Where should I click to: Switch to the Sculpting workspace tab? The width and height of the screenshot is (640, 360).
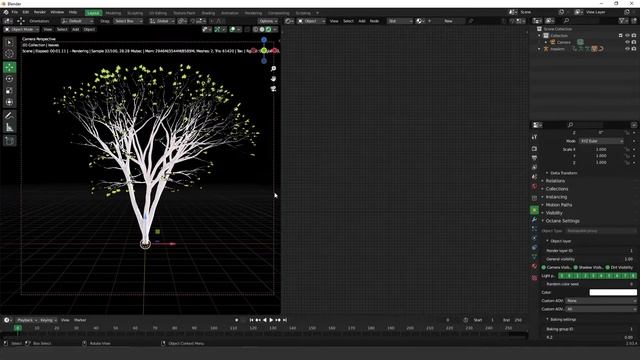pyautogui.click(x=135, y=13)
